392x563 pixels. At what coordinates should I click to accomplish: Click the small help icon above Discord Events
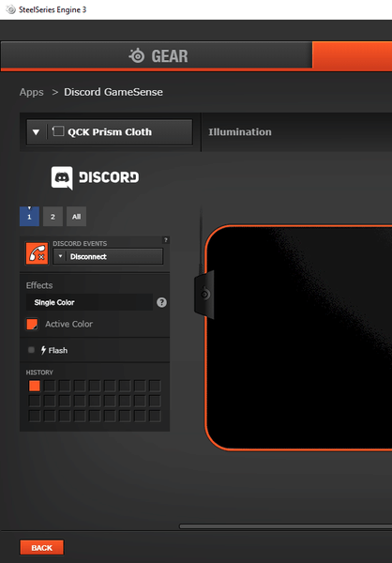click(x=166, y=240)
